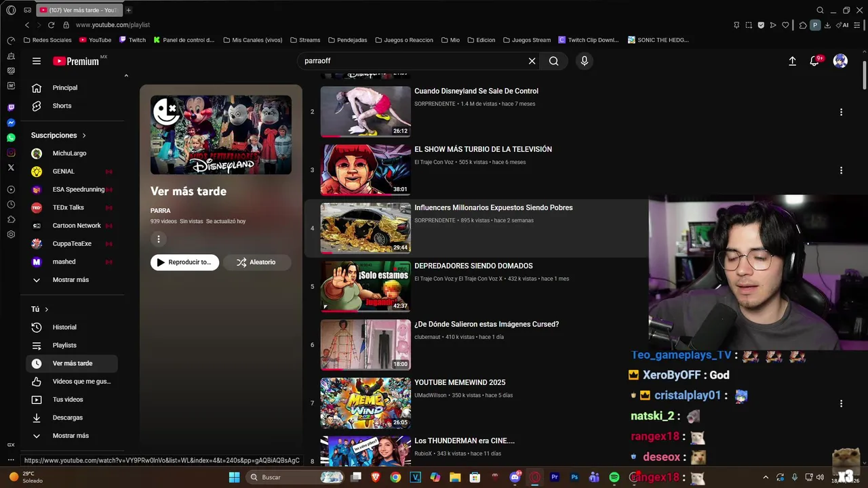
Task: Open Spotify from the taskbar
Action: point(614,477)
